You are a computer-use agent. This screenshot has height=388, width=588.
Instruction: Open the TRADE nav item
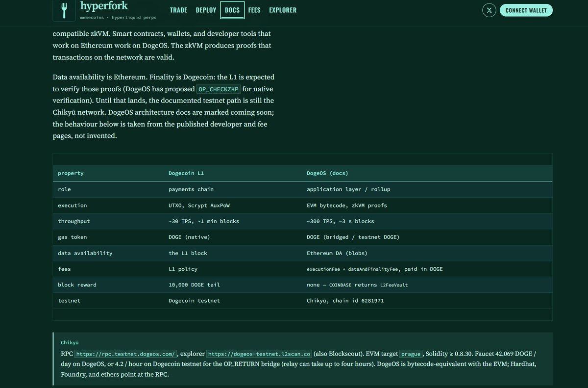pyautogui.click(x=178, y=10)
